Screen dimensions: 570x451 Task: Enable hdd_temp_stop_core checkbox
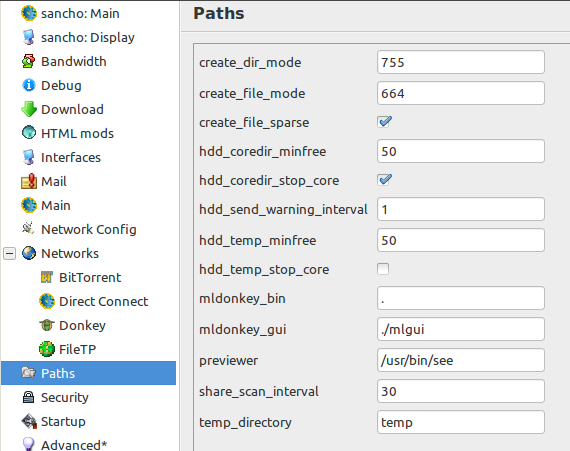pos(383,269)
